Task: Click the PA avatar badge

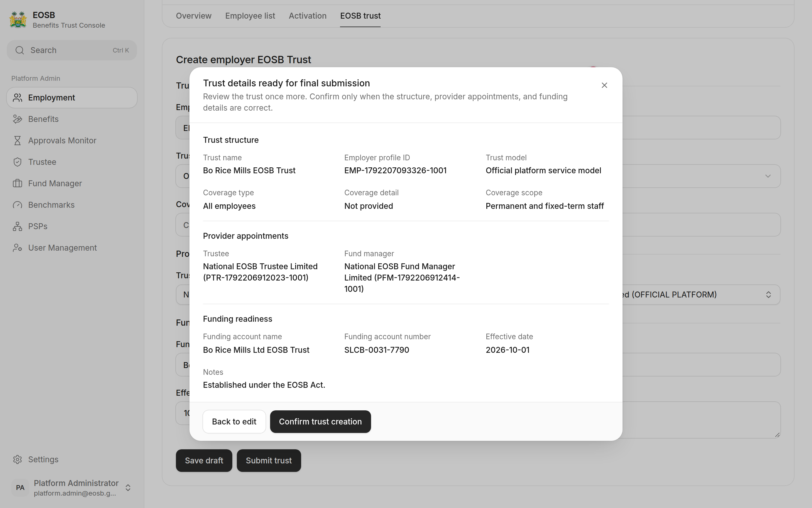Action: 20,487
